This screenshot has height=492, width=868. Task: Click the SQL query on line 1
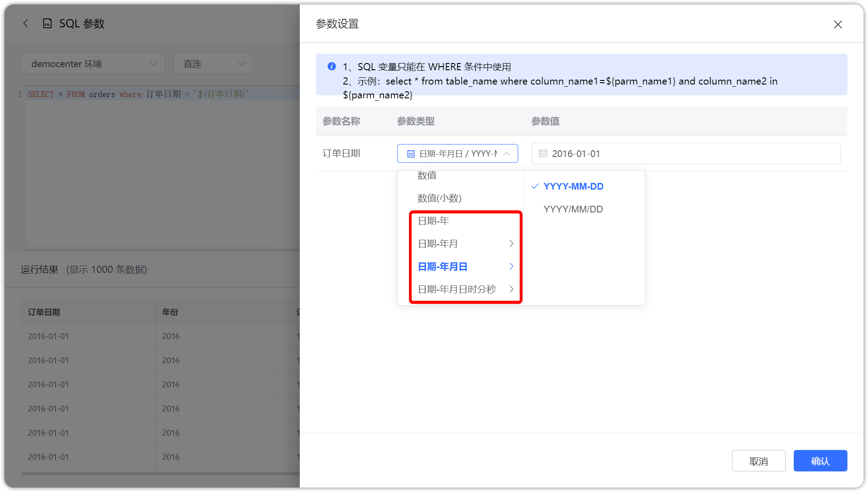coord(139,94)
